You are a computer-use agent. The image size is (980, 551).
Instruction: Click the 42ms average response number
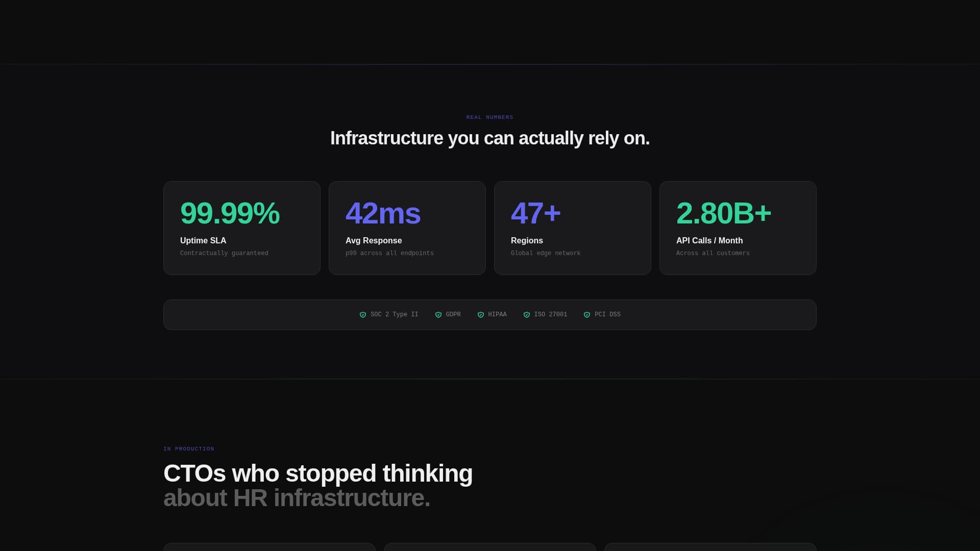point(383,213)
